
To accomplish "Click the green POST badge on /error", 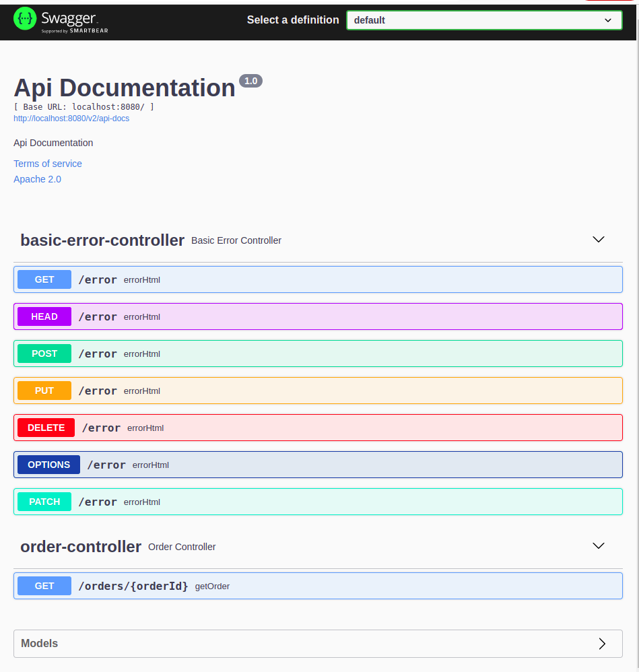I will 44,354.
